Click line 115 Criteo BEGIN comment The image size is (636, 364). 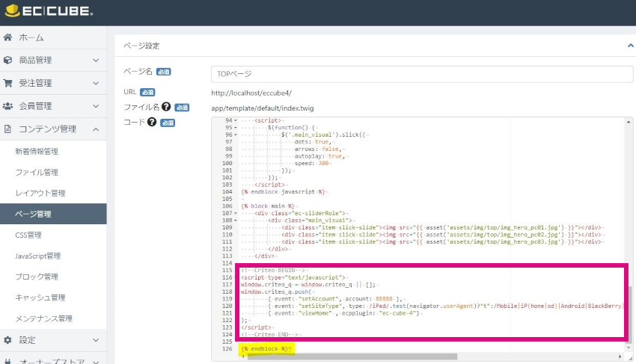pos(273,271)
